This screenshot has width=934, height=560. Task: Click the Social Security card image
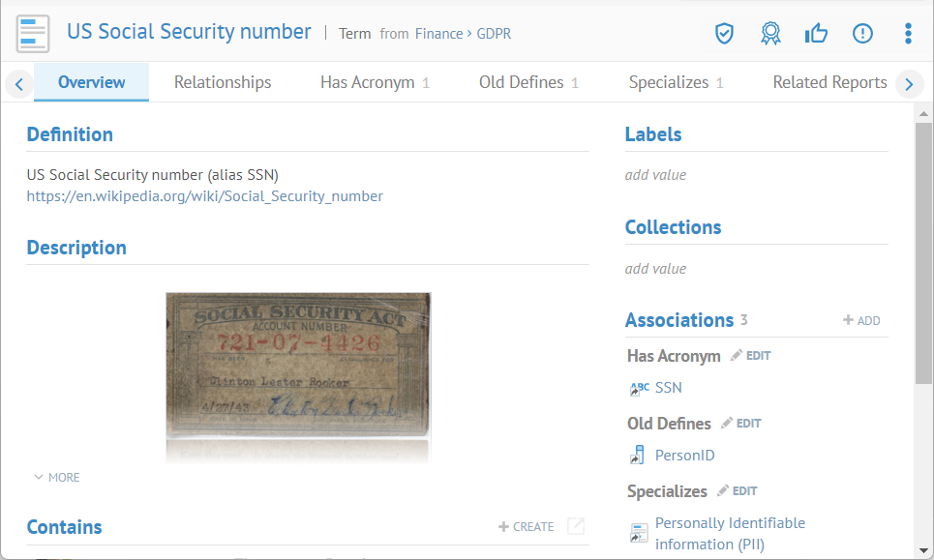[x=298, y=367]
